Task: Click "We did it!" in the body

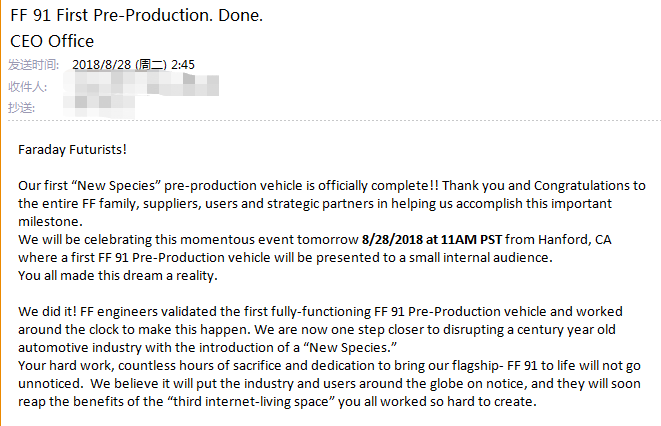Action: tap(47, 311)
